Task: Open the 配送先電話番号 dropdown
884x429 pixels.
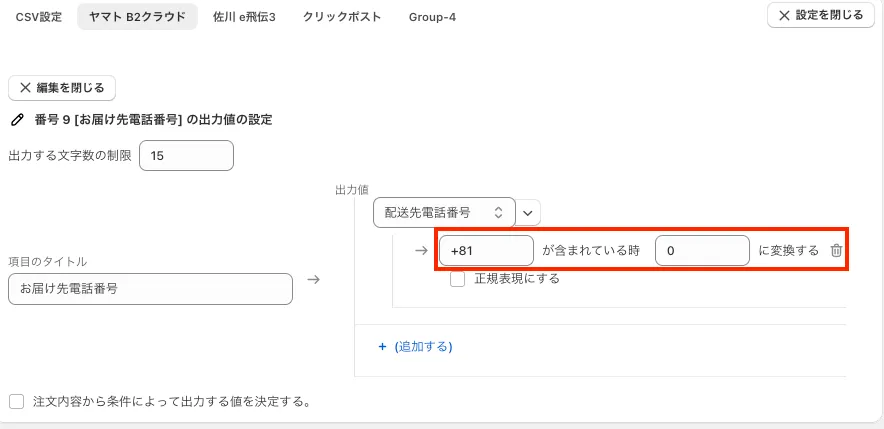Action: pyautogui.click(x=443, y=212)
